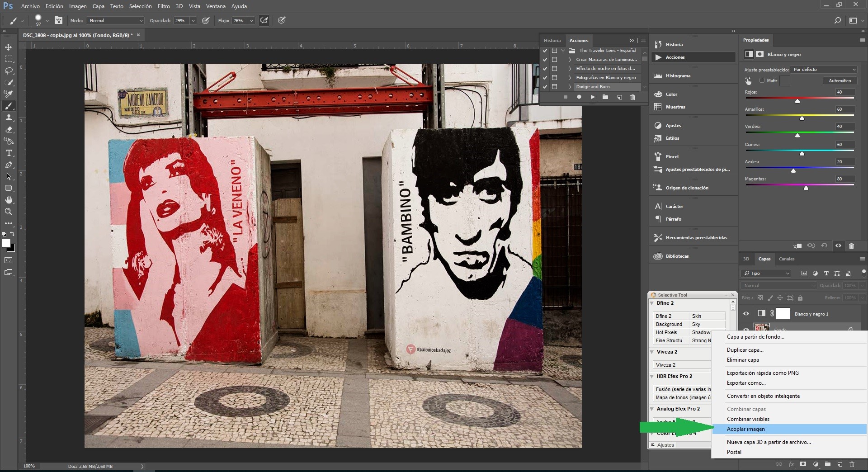Select the Clone Stamp tool
The height and width of the screenshot is (472, 868).
(x=9, y=118)
